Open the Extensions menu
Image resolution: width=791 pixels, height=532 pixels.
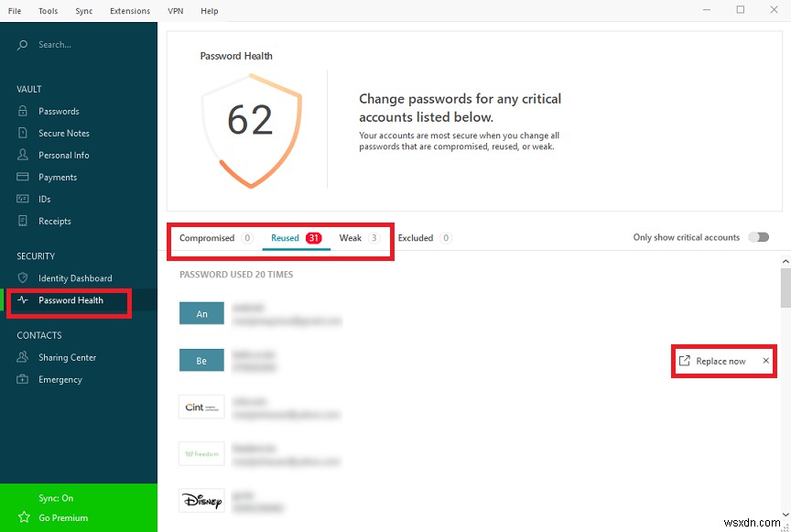point(130,11)
